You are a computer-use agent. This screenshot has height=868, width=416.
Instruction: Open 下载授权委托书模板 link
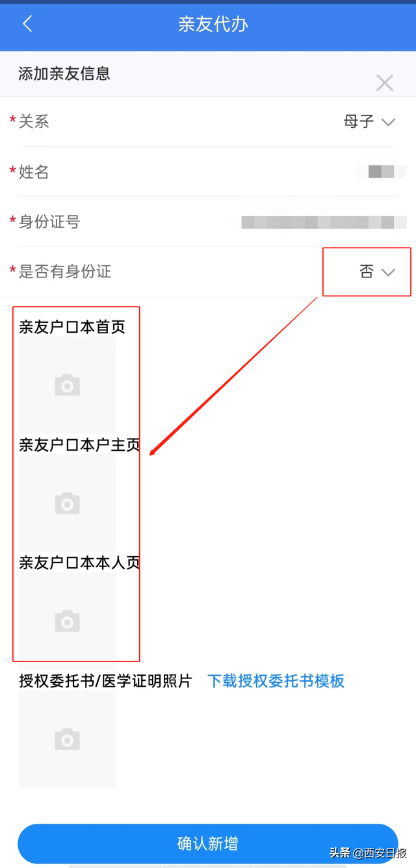[276, 681]
